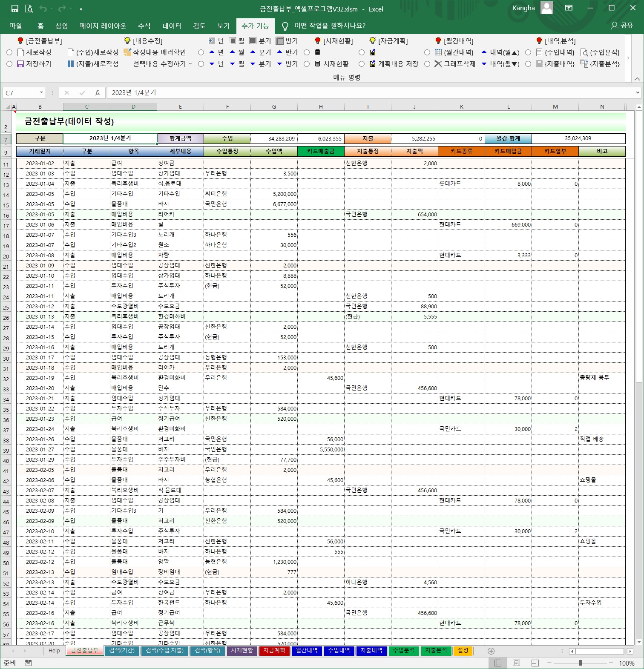This screenshot has width=644, height=669.
Task: Click the Normal view icon in status bar
Action: click(497, 663)
